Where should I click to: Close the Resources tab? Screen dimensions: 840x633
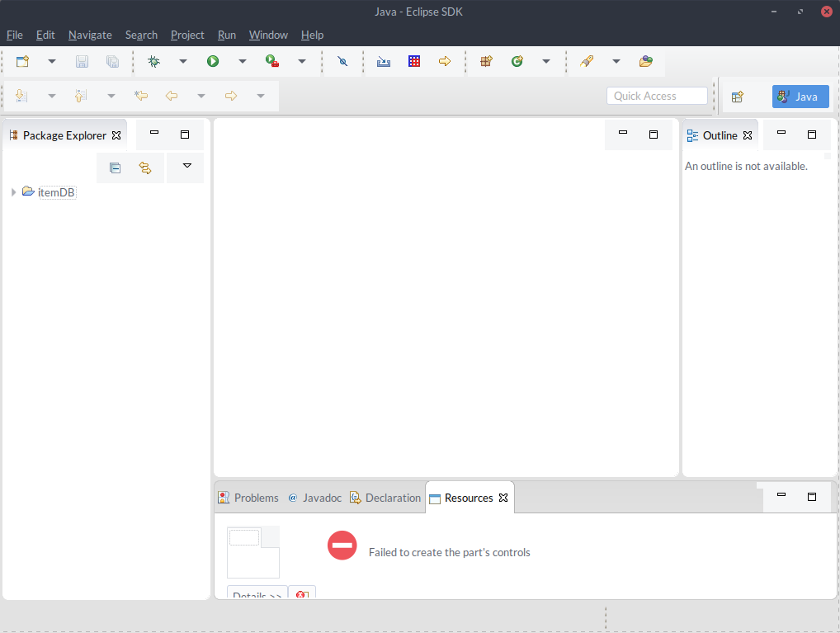503,498
